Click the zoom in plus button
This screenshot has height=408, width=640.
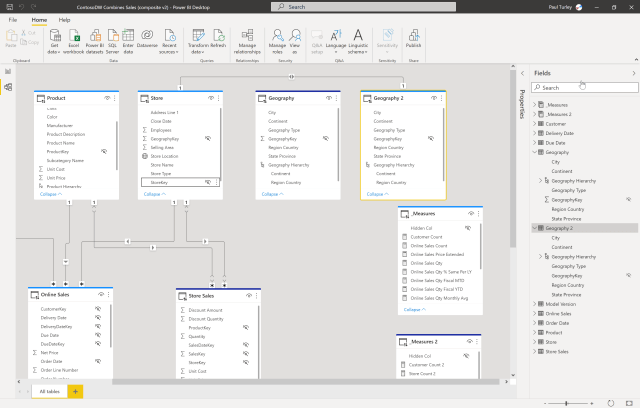(x=592, y=403)
